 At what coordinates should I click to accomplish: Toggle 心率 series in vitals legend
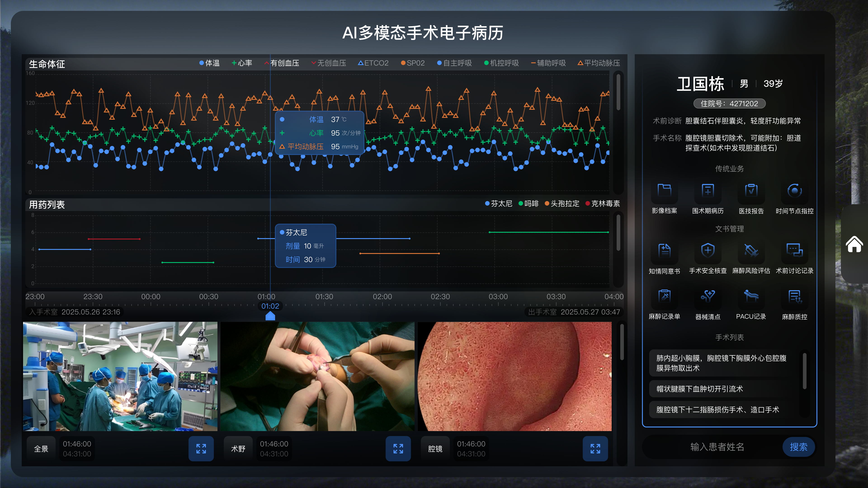242,63
